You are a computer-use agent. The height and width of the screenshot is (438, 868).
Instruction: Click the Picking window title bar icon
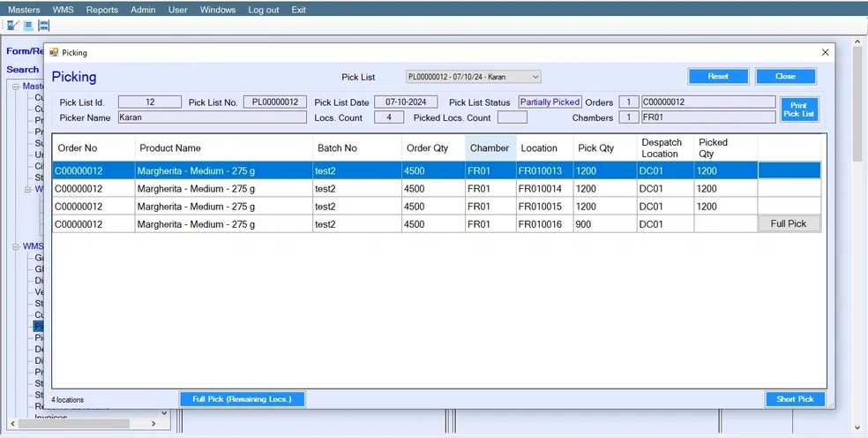click(54, 52)
